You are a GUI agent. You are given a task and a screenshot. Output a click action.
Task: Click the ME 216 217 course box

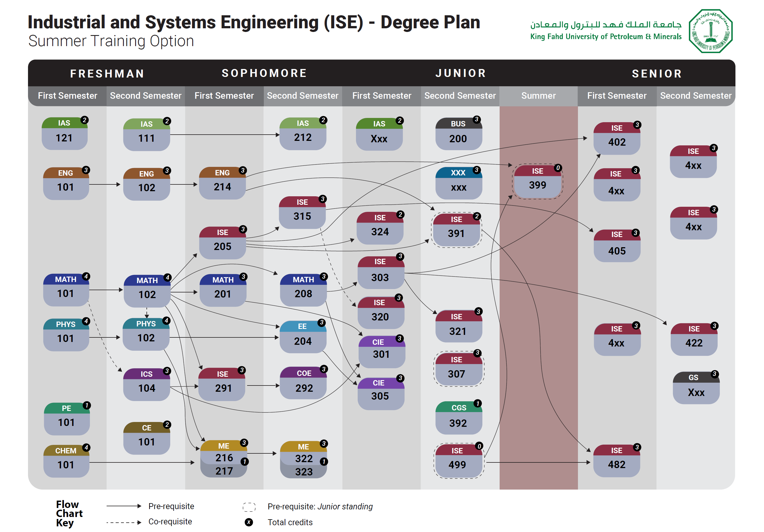pyautogui.click(x=224, y=459)
